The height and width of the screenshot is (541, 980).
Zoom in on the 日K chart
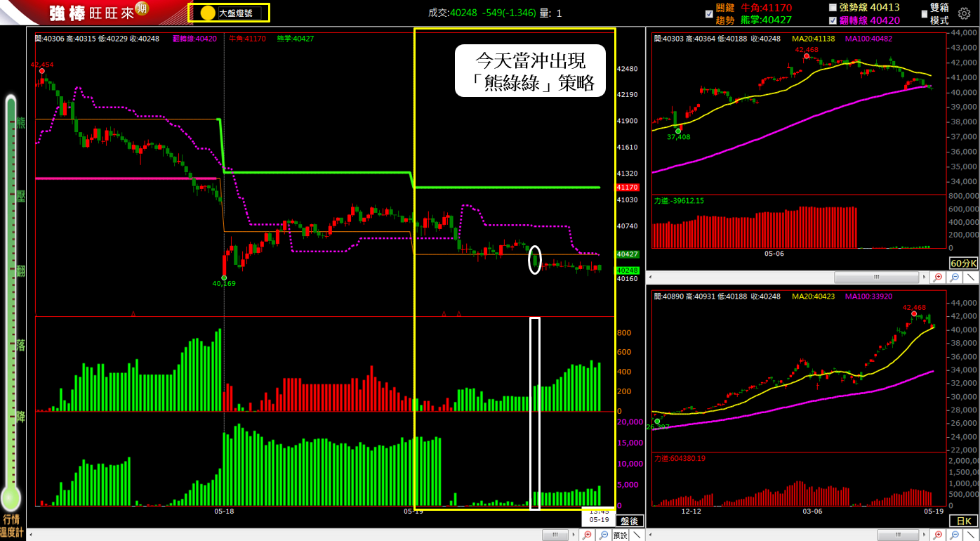[938, 535]
